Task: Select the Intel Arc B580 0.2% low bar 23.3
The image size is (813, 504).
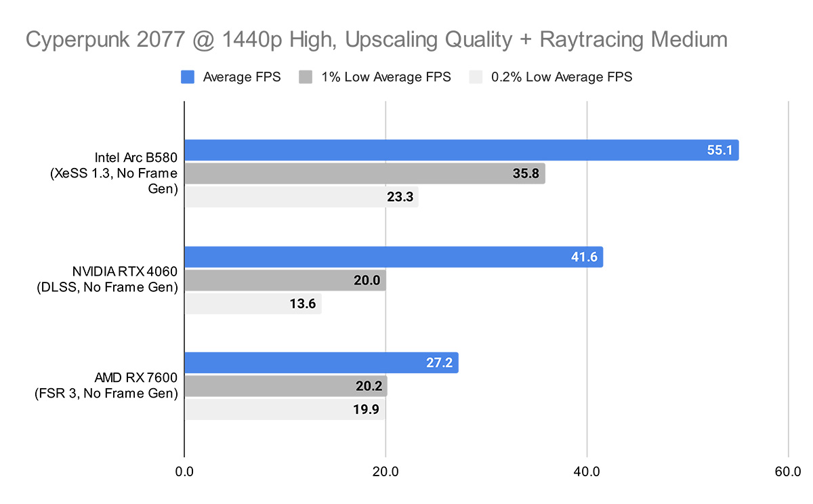Action: [302, 197]
